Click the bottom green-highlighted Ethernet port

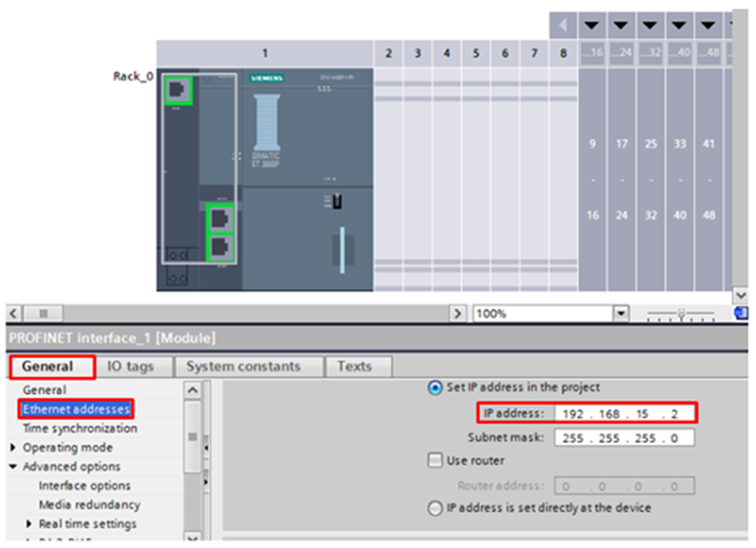(x=221, y=248)
